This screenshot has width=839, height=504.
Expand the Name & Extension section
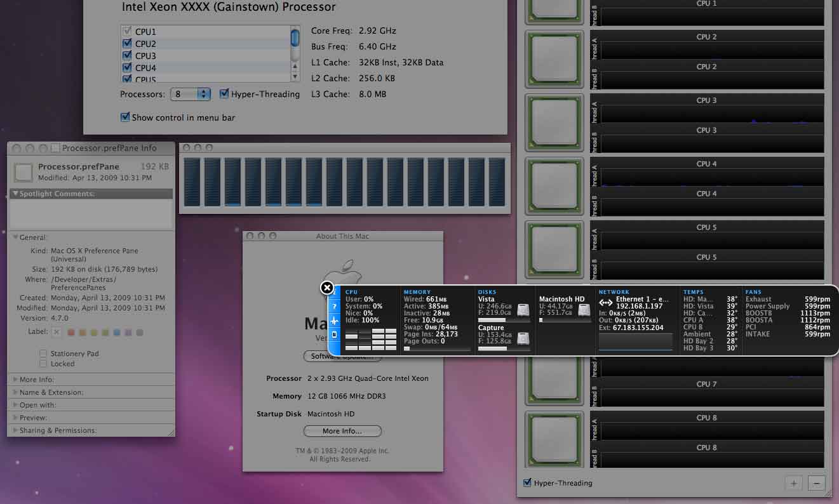15,392
